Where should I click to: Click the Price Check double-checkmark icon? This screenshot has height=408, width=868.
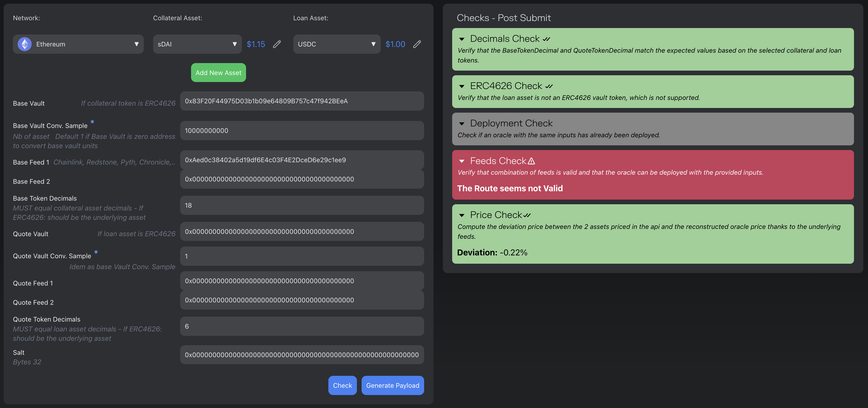point(527,215)
